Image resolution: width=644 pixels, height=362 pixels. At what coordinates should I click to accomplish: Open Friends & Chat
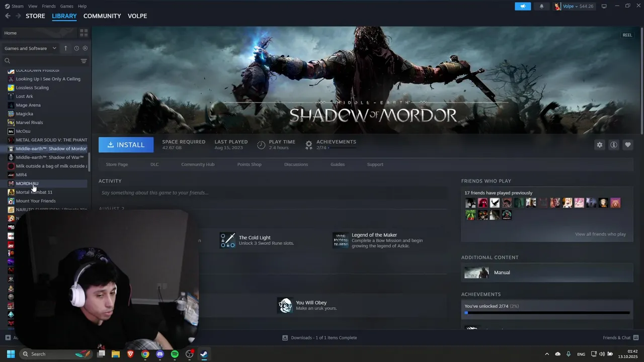pos(620,338)
